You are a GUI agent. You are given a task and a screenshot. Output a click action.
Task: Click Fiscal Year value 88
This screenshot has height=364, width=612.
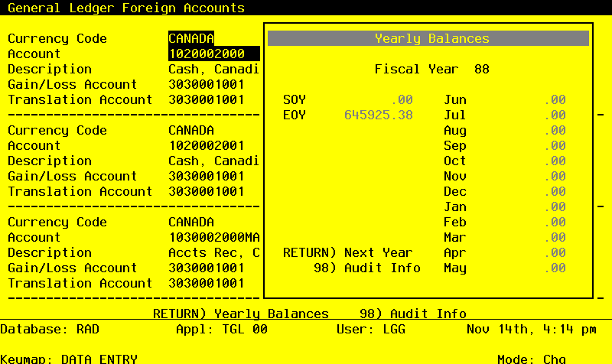coord(482,69)
